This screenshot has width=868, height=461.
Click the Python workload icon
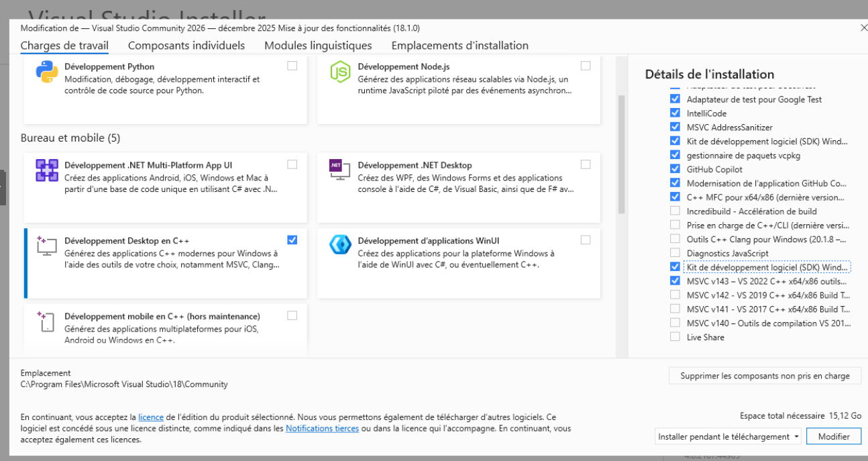[x=47, y=72]
